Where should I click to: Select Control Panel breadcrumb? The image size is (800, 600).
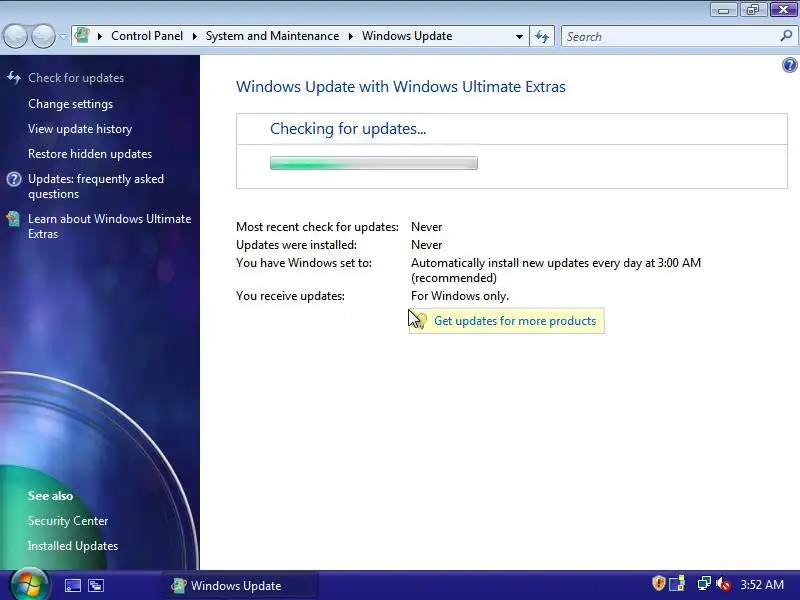147,36
